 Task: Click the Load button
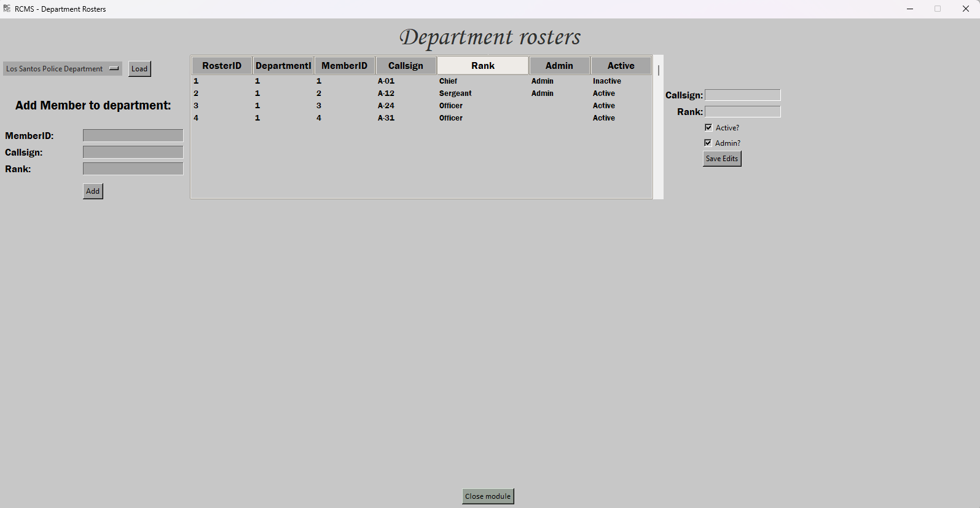tap(139, 69)
